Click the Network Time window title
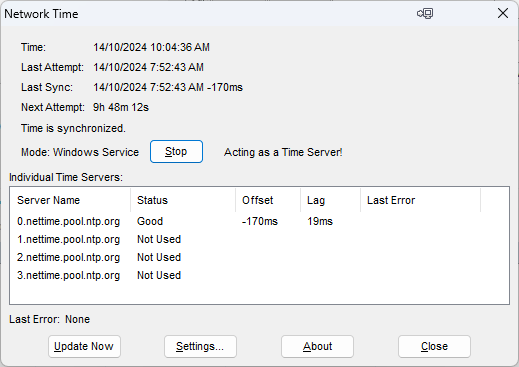 41,14
